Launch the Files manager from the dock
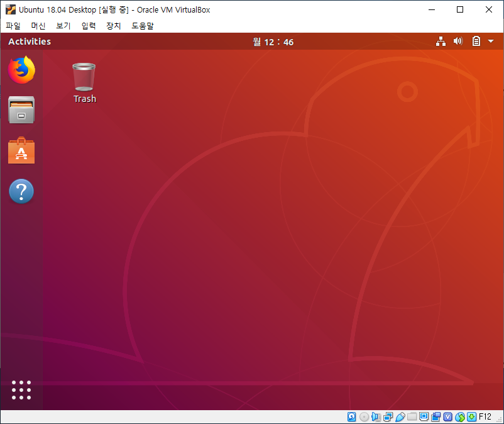Screen dimensions: 504x424 point(21,109)
